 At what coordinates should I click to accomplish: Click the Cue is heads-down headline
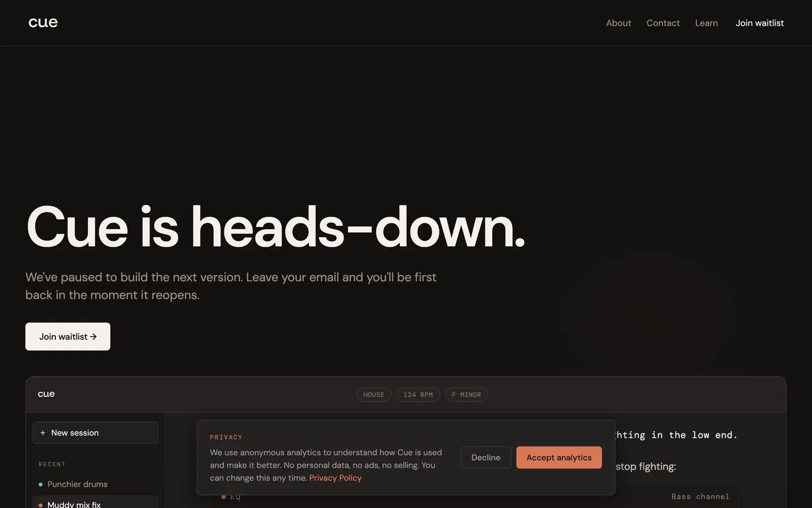coord(276,227)
